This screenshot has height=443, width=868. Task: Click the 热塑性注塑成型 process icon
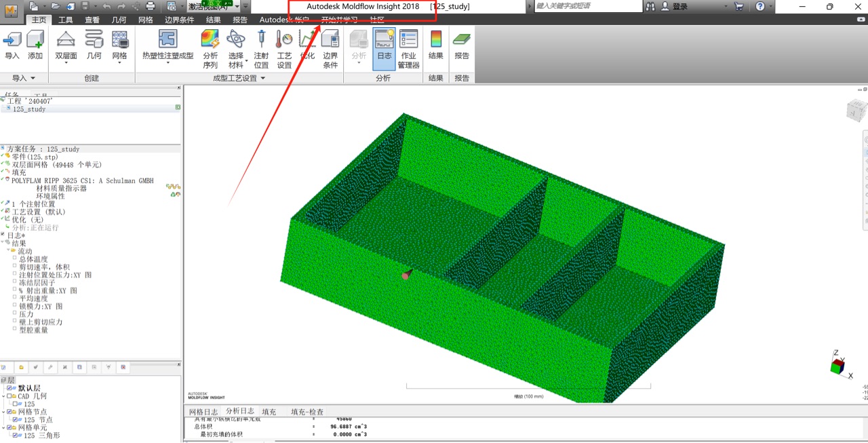coord(167,39)
